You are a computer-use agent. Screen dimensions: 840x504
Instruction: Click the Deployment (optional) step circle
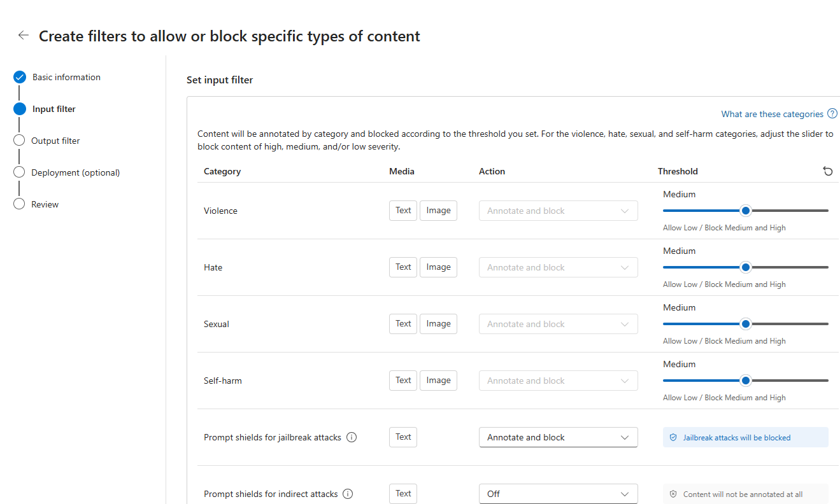pyautogui.click(x=19, y=172)
